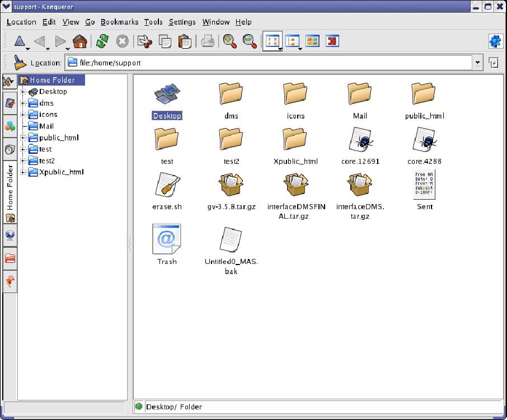Image resolution: width=507 pixels, height=420 pixels.
Task: Open the window menu in title bar
Action: tap(6, 7)
